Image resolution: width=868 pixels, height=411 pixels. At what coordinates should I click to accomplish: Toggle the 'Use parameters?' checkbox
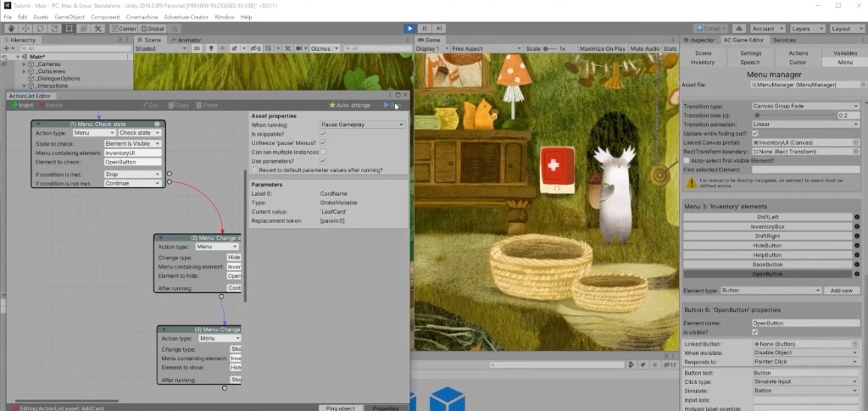323,160
